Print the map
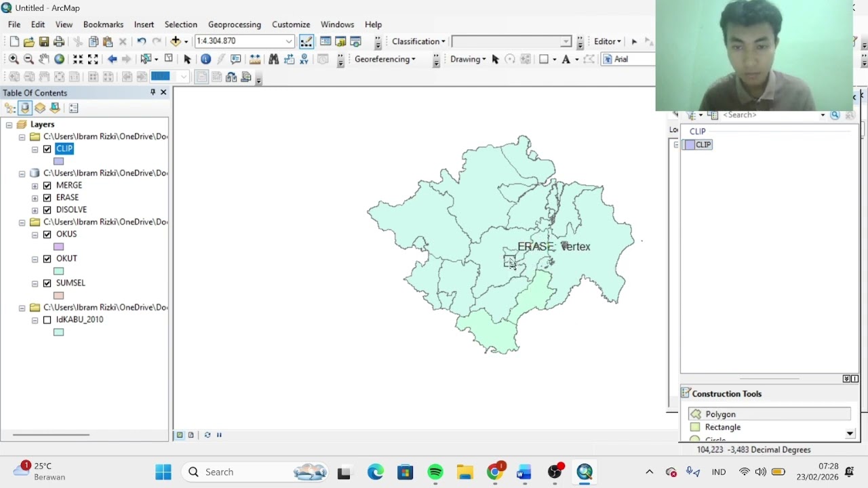The height and width of the screenshot is (488, 868). tap(59, 41)
